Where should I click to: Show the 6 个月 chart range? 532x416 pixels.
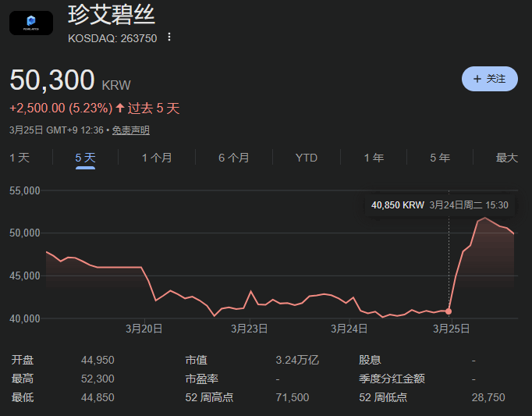tap(234, 158)
